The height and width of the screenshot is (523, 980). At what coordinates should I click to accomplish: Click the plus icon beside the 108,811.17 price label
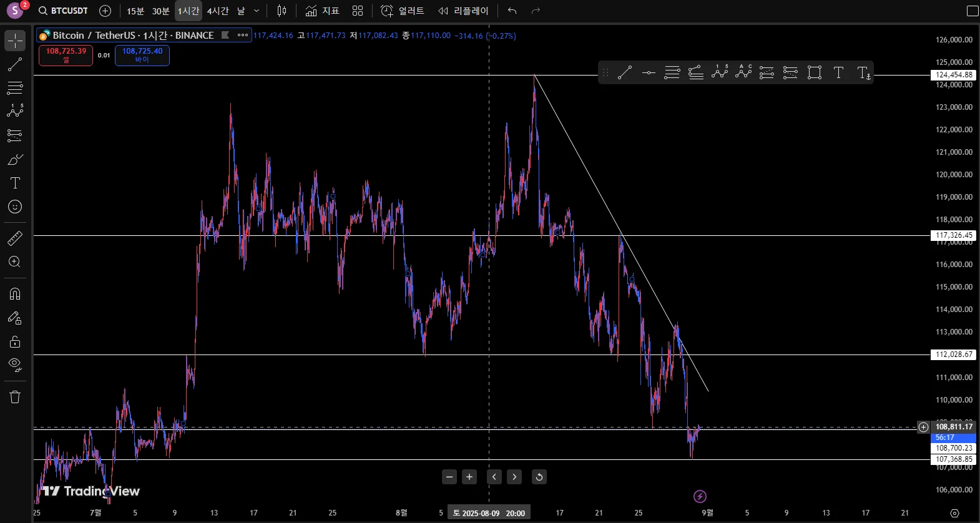click(923, 427)
